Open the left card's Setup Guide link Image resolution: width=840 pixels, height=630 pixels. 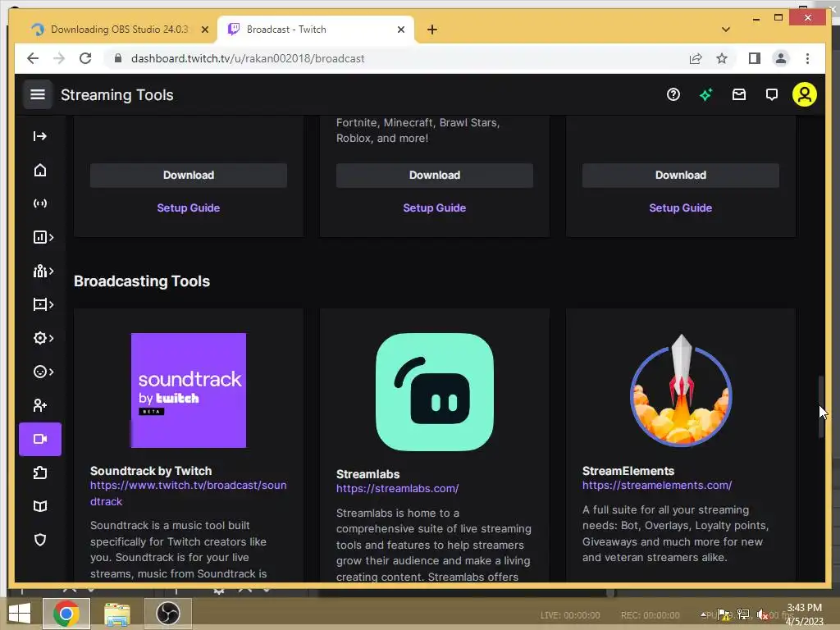pyautogui.click(x=189, y=208)
